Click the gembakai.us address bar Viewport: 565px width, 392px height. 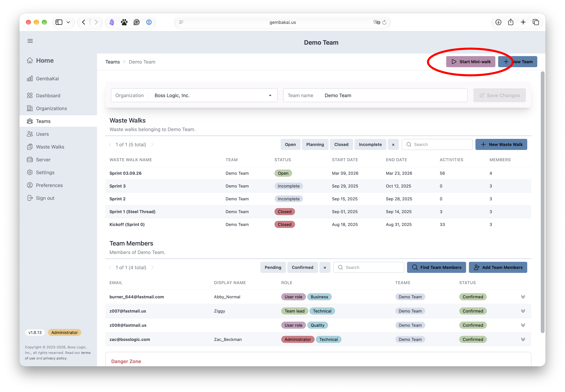tap(282, 22)
